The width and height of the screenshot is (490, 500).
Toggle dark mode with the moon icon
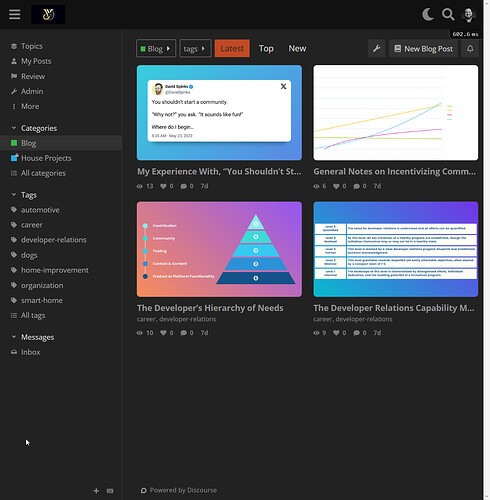[x=428, y=14]
